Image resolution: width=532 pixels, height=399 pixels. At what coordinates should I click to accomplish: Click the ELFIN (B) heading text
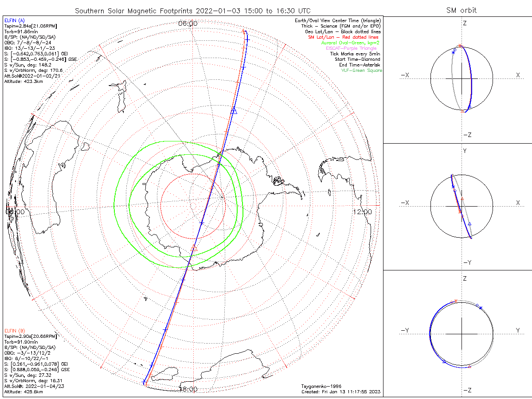(15, 331)
